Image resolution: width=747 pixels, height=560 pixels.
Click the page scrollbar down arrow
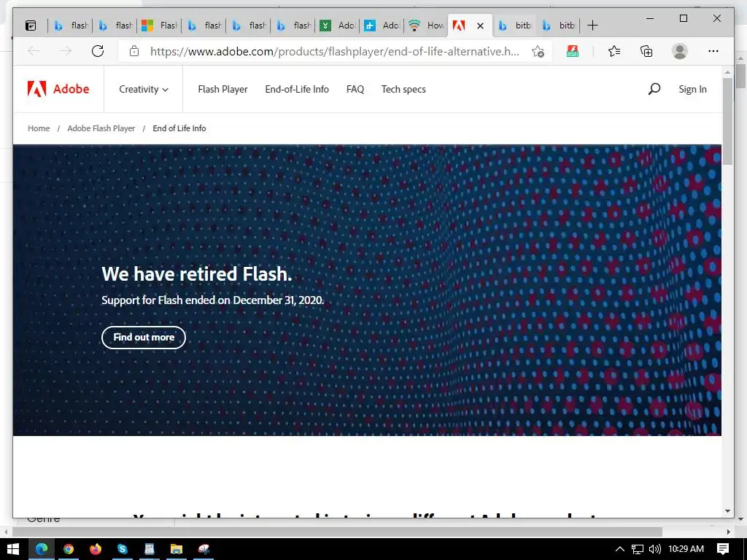[727, 511]
